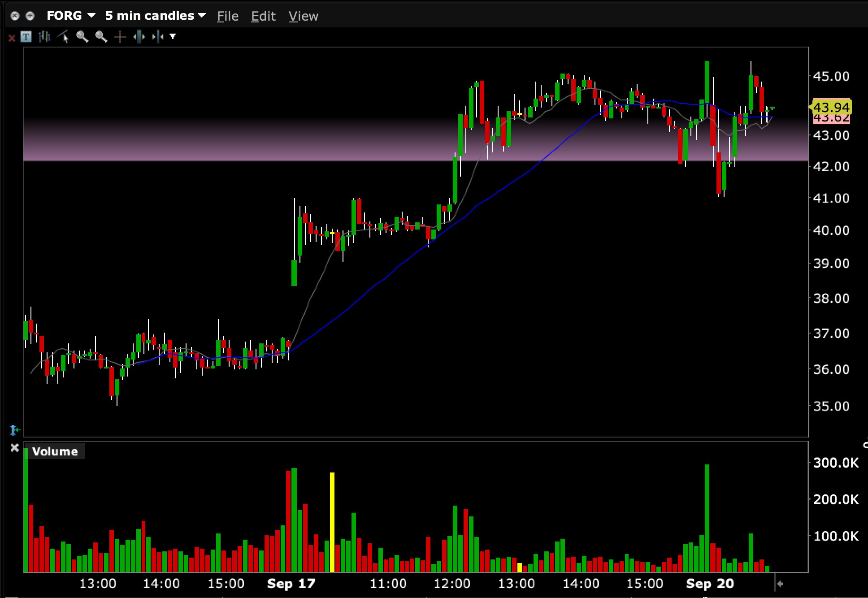Click the widen bar spacing icon
868x598 pixels.
pos(139,37)
